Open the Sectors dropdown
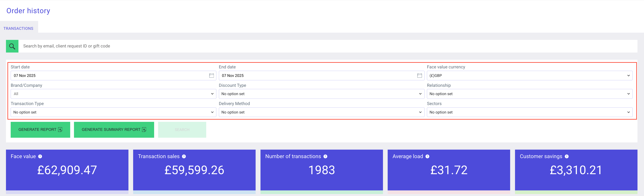Screen dimensions: 644x196 (529, 112)
